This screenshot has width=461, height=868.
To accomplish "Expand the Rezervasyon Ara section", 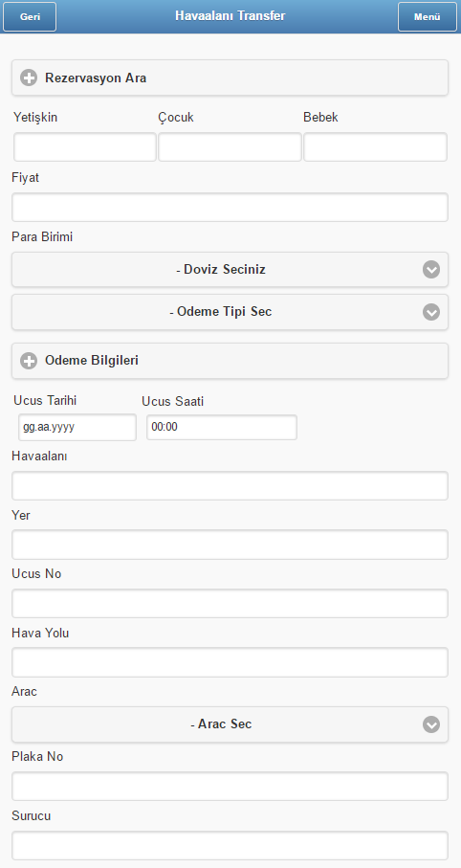I will 230,78.
